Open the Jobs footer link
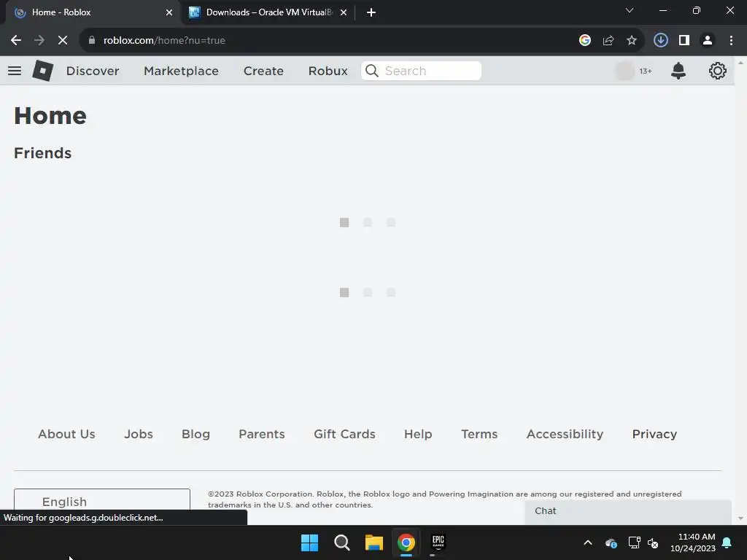 (x=139, y=434)
